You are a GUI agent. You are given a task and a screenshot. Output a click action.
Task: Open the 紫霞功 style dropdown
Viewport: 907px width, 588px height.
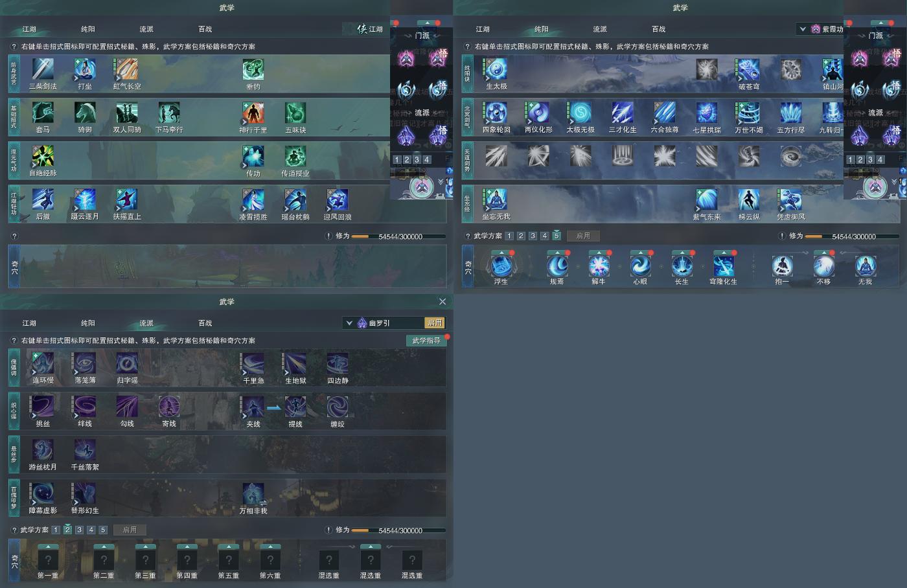click(x=803, y=28)
